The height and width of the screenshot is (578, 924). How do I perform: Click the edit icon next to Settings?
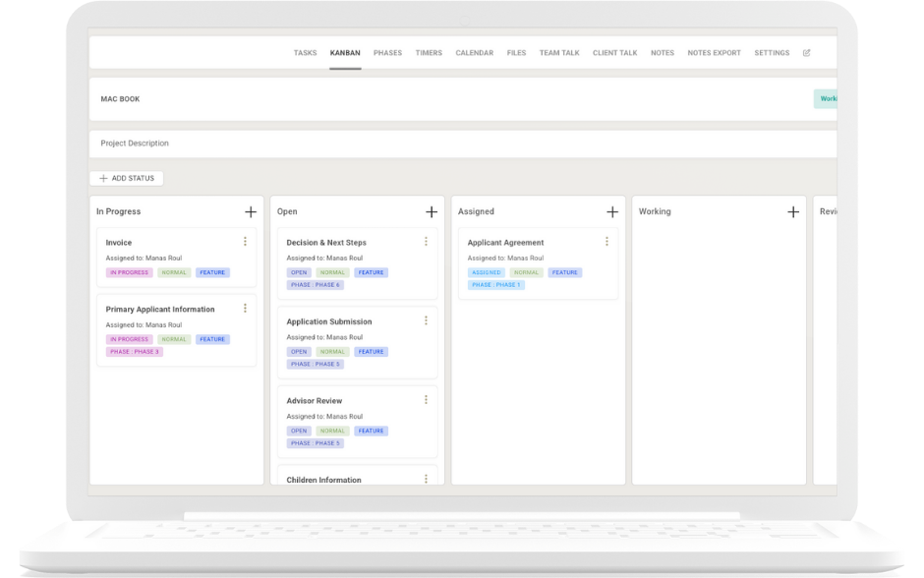click(807, 53)
